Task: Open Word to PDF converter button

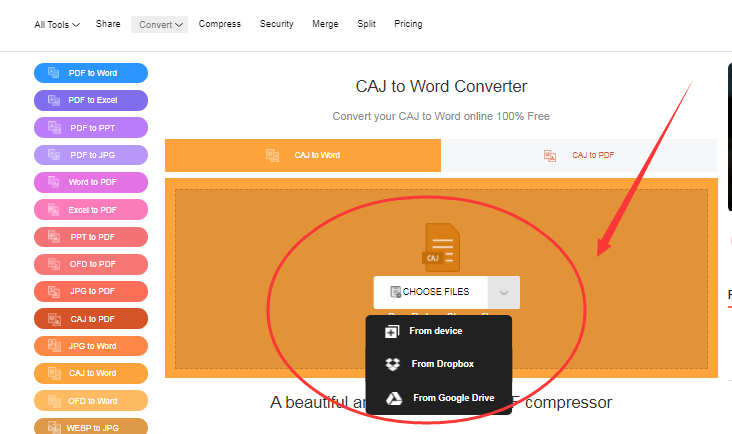Action: coord(91,182)
